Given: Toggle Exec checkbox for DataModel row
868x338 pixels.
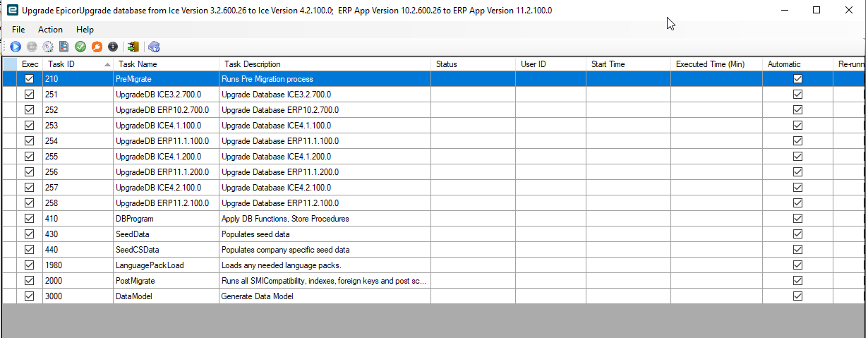Looking at the screenshot, I should [x=30, y=296].
